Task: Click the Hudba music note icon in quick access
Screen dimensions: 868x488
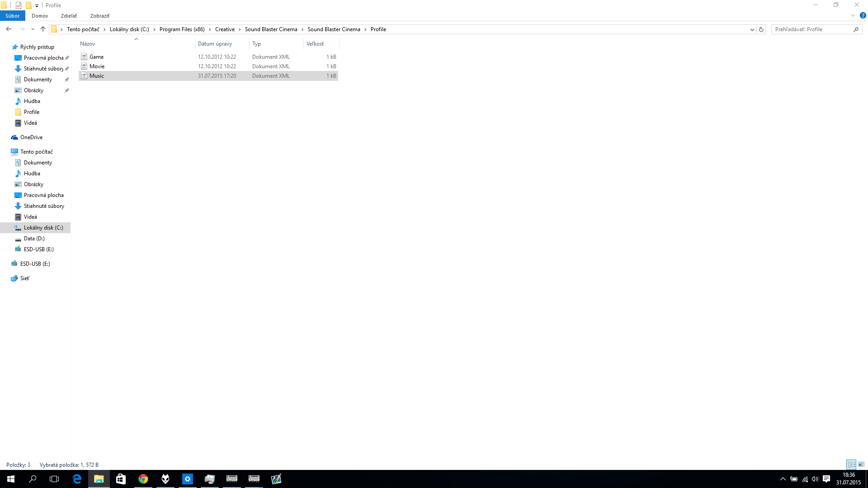Action: click(x=18, y=101)
